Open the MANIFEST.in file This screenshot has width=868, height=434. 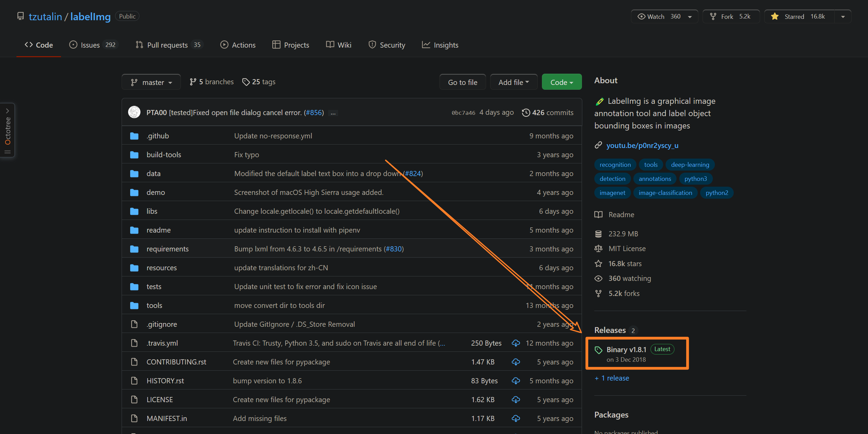pyautogui.click(x=167, y=419)
